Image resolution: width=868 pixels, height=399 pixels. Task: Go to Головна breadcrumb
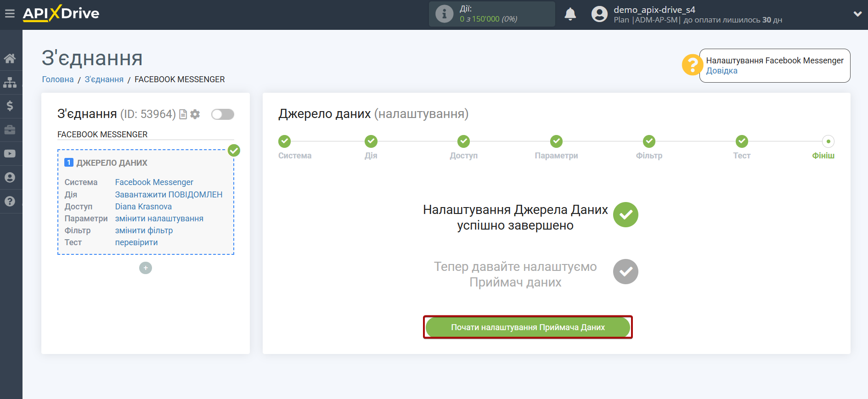click(x=58, y=79)
